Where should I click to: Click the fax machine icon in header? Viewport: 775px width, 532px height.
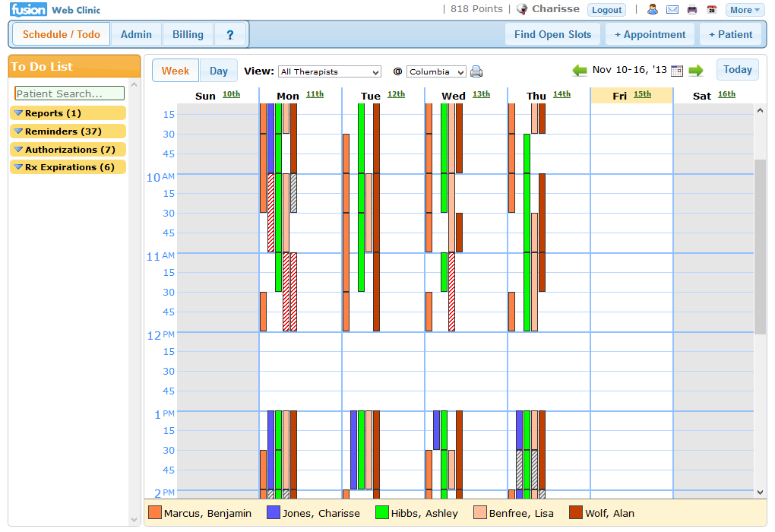[692, 10]
